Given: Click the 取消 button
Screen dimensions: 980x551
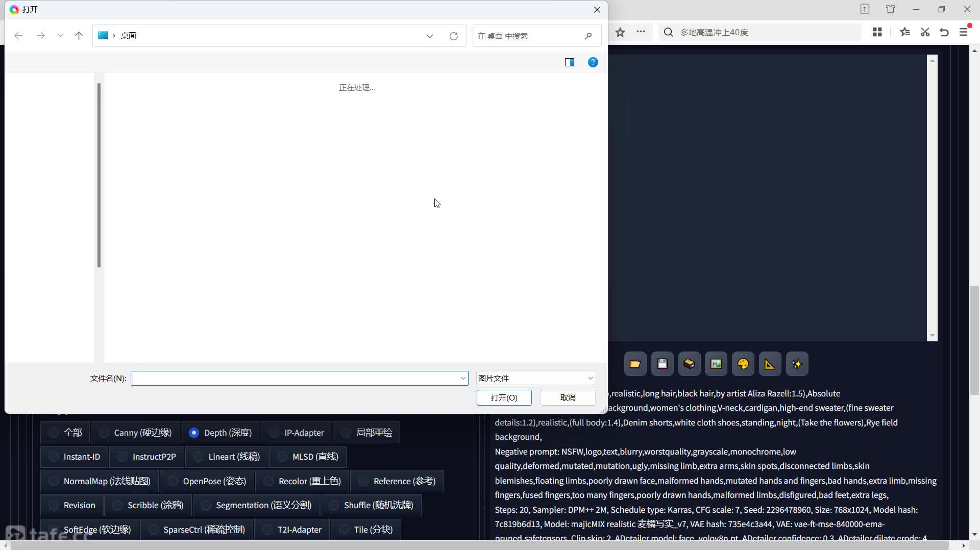Looking at the screenshot, I should tap(568, 397).
